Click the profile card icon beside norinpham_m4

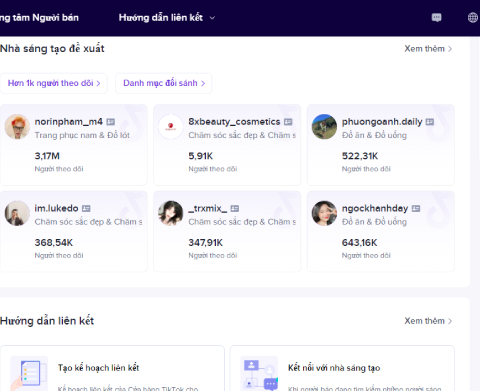pyautogui.click(x=111, y=122)
